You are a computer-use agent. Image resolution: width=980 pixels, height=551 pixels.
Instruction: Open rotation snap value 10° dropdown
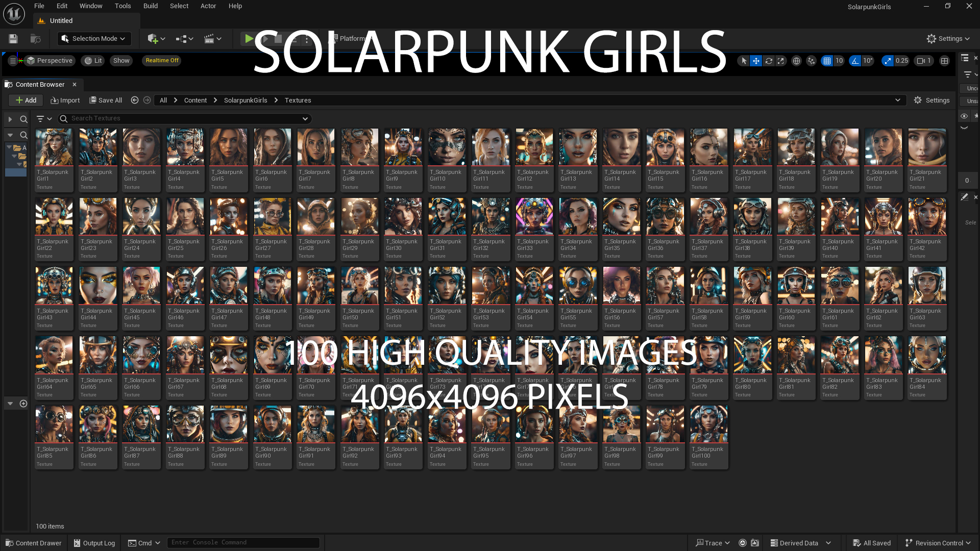click(868, 61)
